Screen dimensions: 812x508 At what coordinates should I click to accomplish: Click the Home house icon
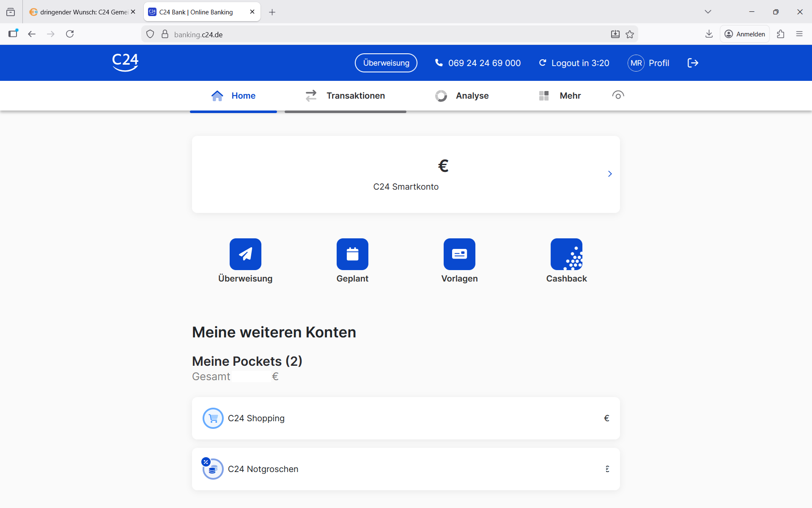click(217, 96)
